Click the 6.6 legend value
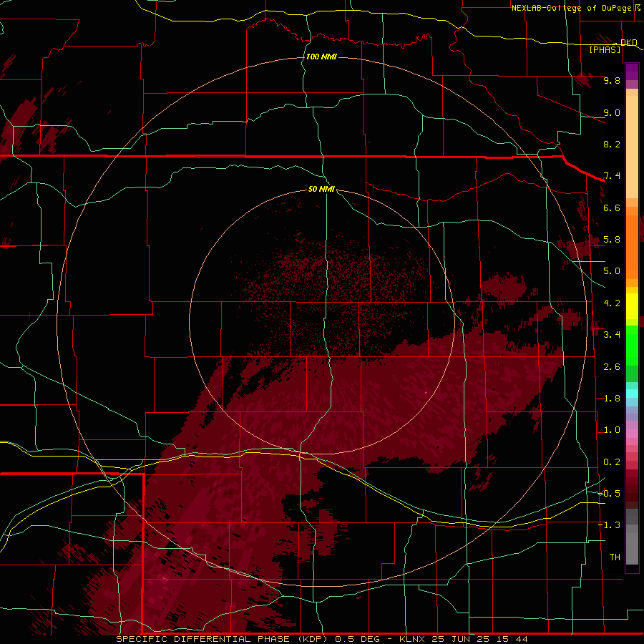644x644 pixels. pyautogui.click(x=612, y=208)
